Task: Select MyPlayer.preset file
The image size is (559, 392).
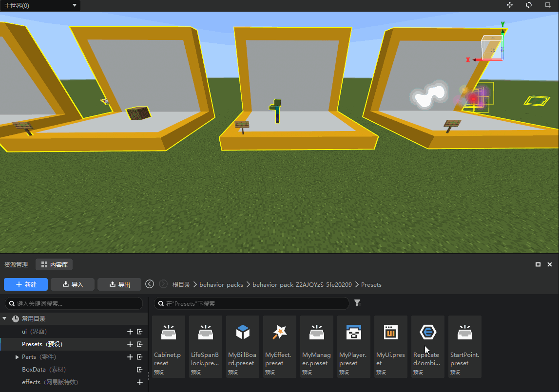Action: coord(354,346)
